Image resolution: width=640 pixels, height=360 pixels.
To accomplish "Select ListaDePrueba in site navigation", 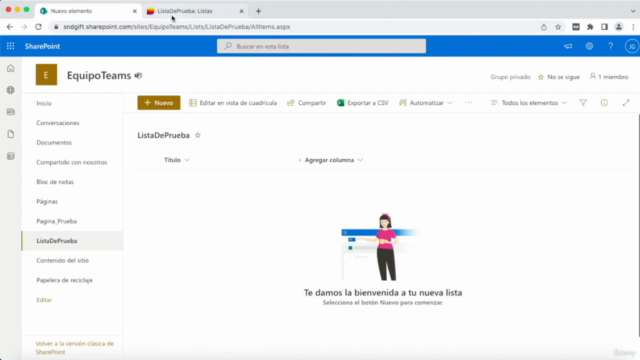I will point(72,241).
